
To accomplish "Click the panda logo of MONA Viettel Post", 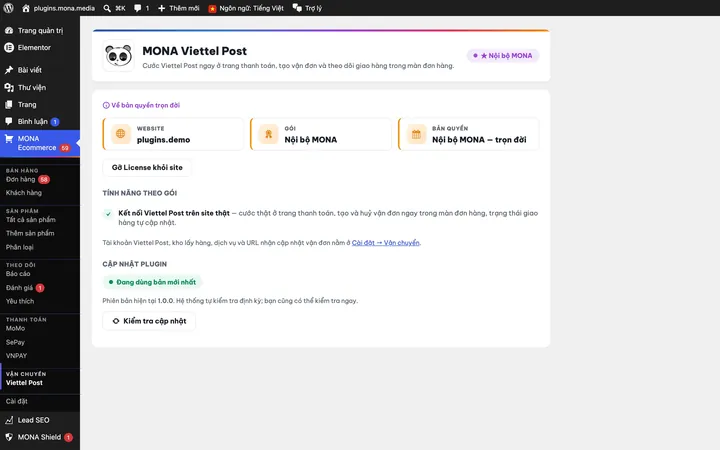I will tap(118, 56).
